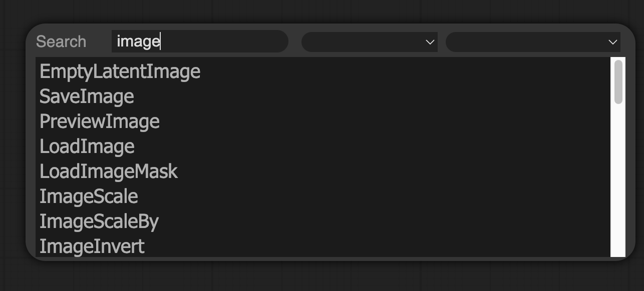Choose SaveImage from the search results
The image size is (644, 291).
(87, 96)
